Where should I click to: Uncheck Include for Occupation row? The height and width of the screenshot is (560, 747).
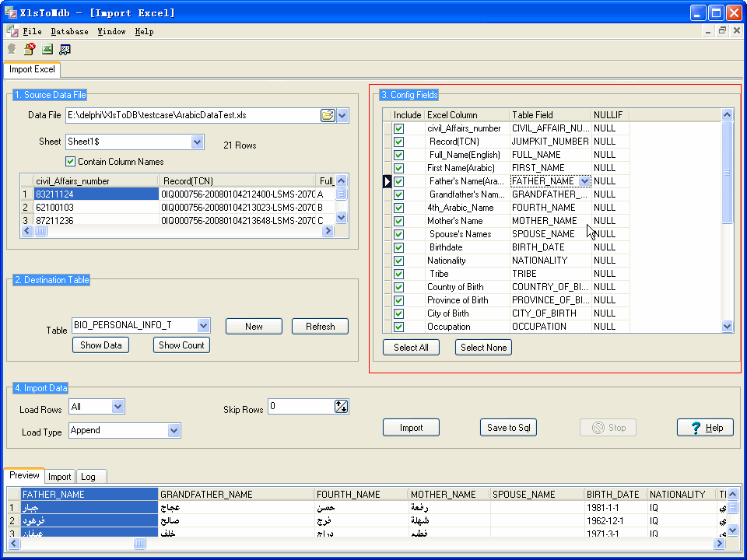coord(398,327)
